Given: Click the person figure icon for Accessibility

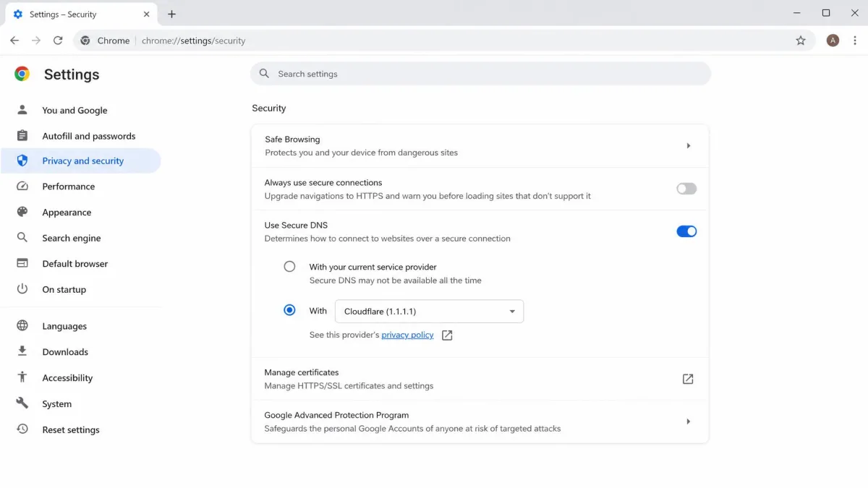Looking at the screenshot, I should (x=22, y=377).
